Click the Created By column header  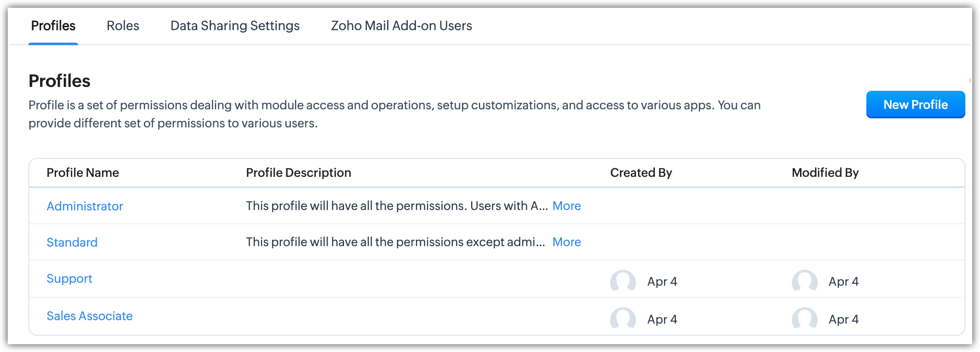(641, 173)
